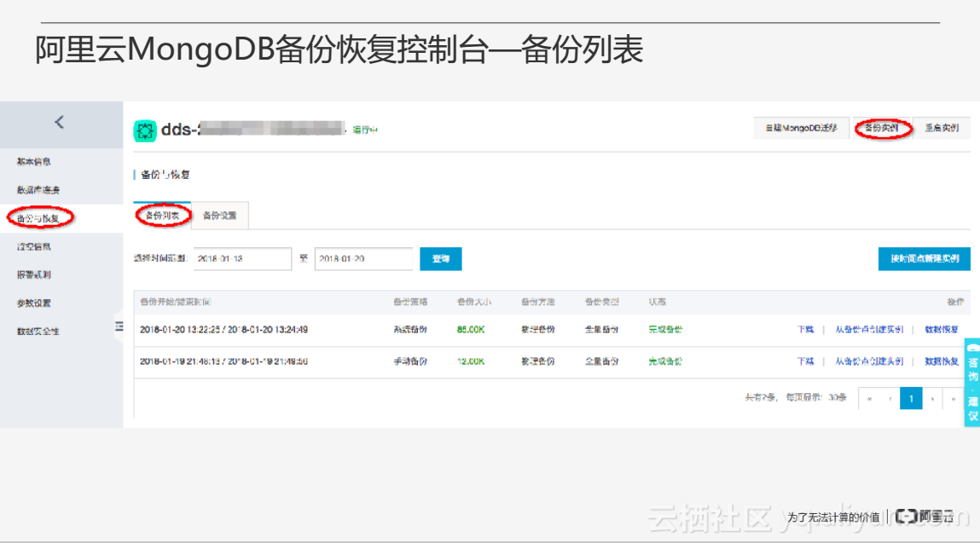The height and width of the screenshot is (543, 980).
Task: Open 数据库连接 in the sidebar
Action: tap(38, 190)
